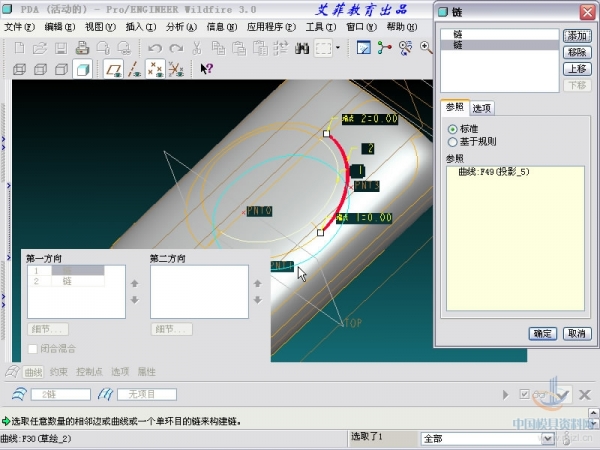Click the boundary blend surface icon left of 曲线
This screenshot has width=600, height=450.
pos(12,372)
